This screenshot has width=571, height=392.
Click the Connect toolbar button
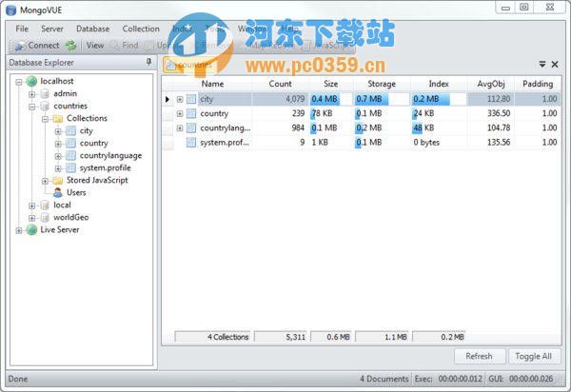(x=37, y=46)
